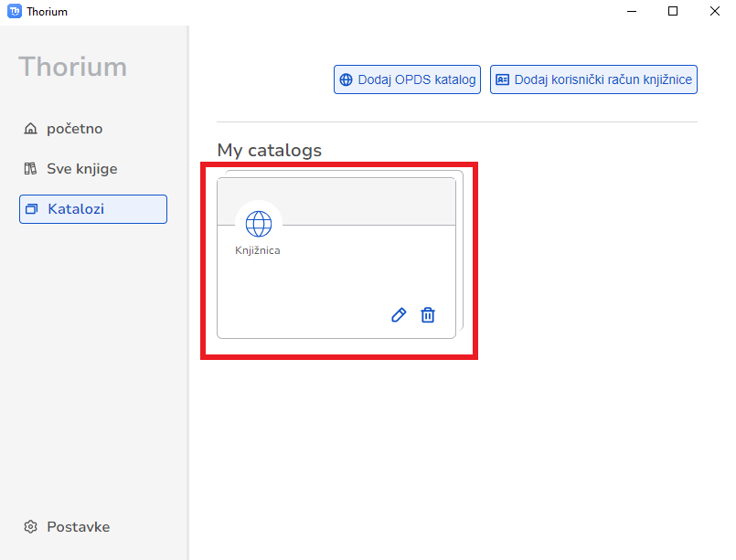Edit the Knjižnica catalog with pencil icon
Screen dimensions: 736x560
point(398,315)
